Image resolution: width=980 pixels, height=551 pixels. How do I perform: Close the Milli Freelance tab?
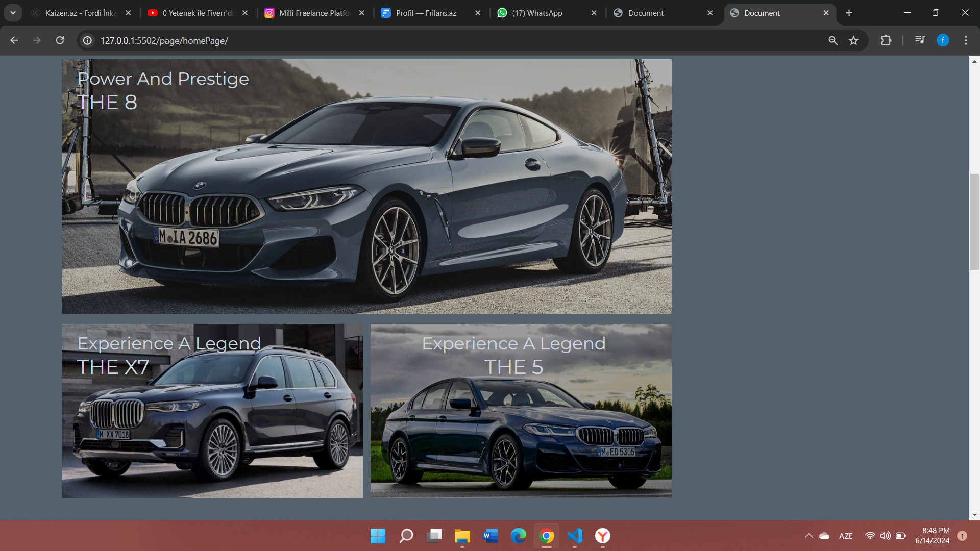pos(361,13)
